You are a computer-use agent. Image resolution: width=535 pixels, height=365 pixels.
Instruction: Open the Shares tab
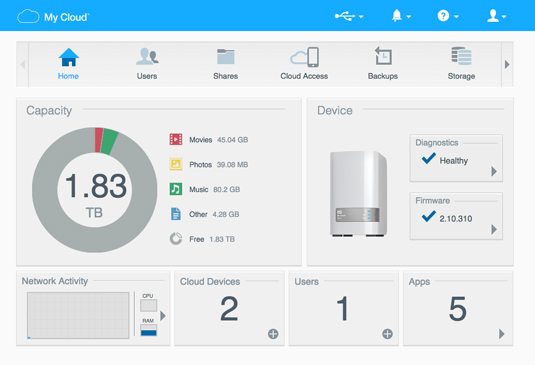pyautogui.click(x=226, y=64)
